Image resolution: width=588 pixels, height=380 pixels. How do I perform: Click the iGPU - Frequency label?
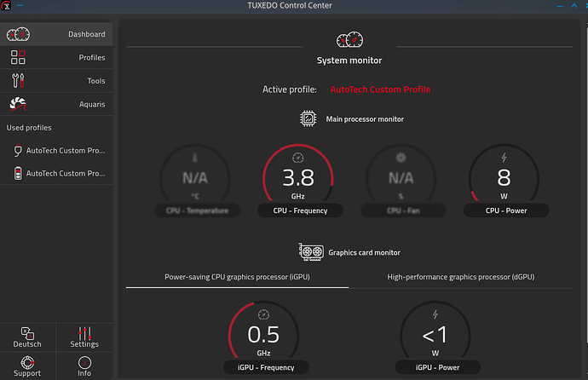click(x=266, y=367)
